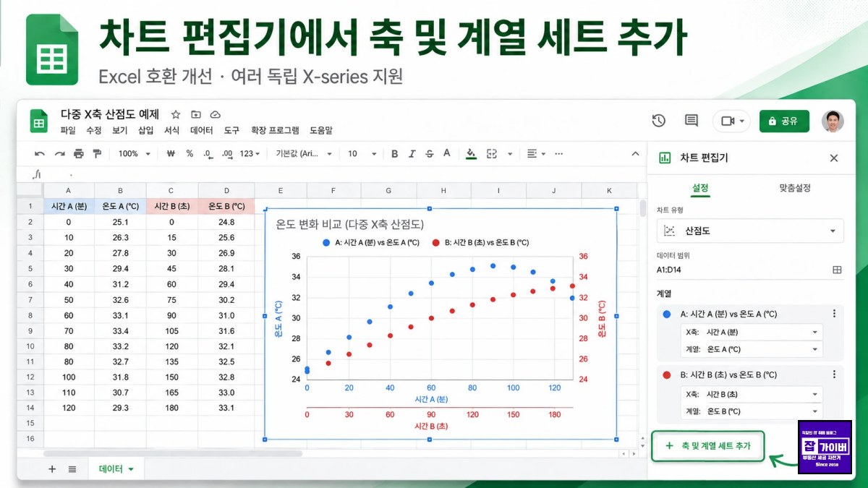
Task: Select header cell 온도 A (℃)
Action: (120, 207)
